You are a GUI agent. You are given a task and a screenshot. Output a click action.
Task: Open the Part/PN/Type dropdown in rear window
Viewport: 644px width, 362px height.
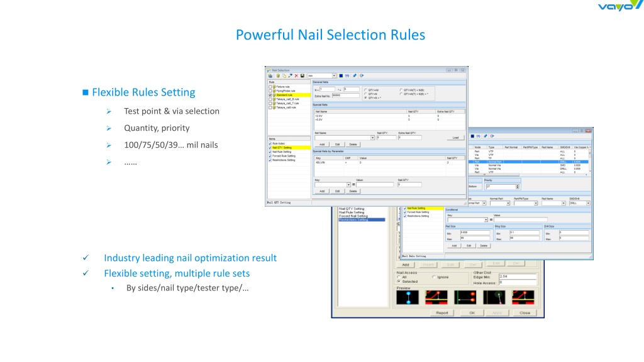tap(536, 204)
